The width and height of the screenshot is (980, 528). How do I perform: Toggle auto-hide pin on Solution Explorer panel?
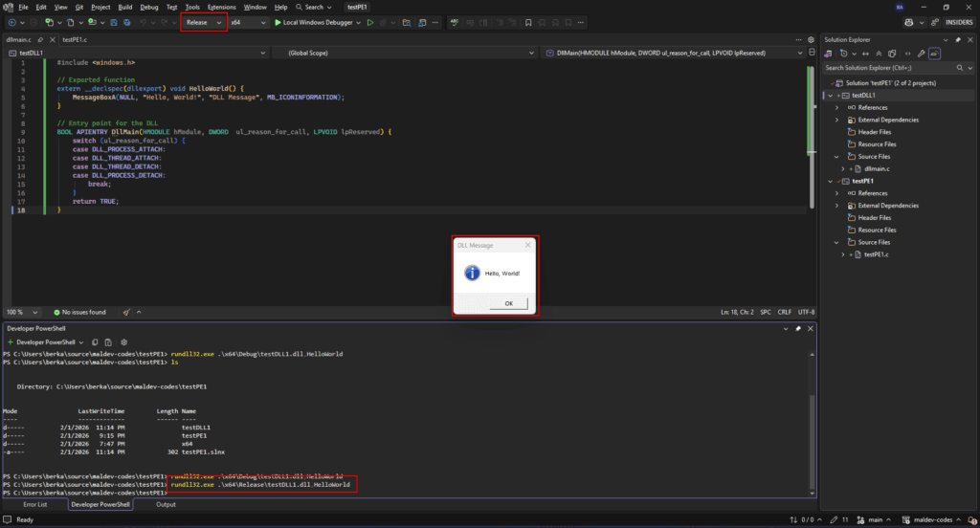[958, 39]
